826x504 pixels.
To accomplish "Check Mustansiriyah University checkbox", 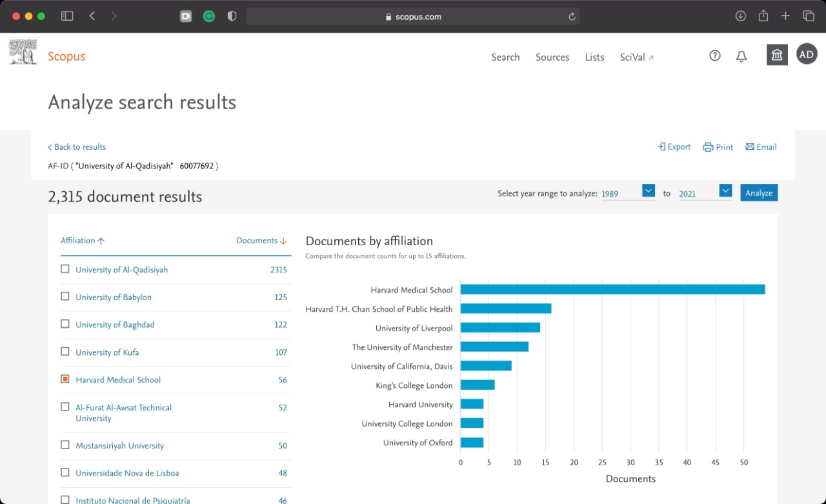I will tap(65, 445).
